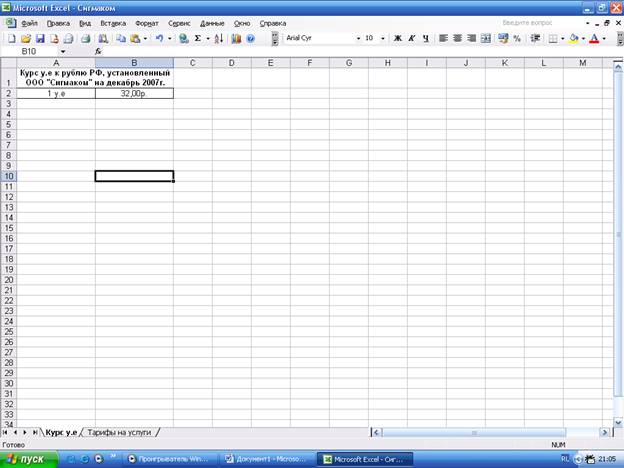Insert a hyperlink with the globe icon

(x=183, y=39)
